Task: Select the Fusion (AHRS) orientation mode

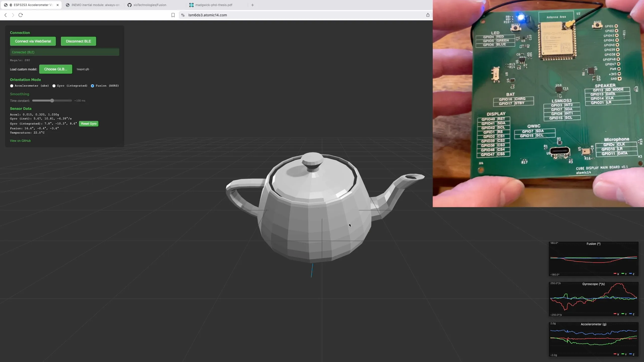Action: 92,86
